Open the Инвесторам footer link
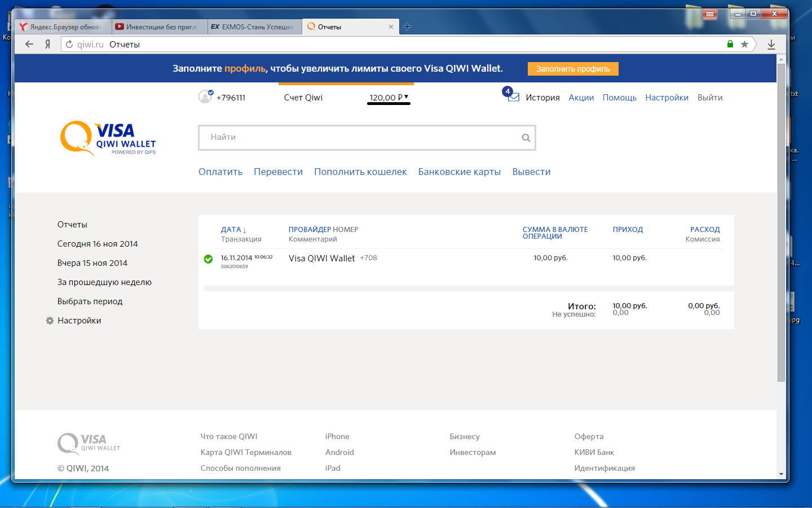The image size is (812, 508). (x=473, y=452)
